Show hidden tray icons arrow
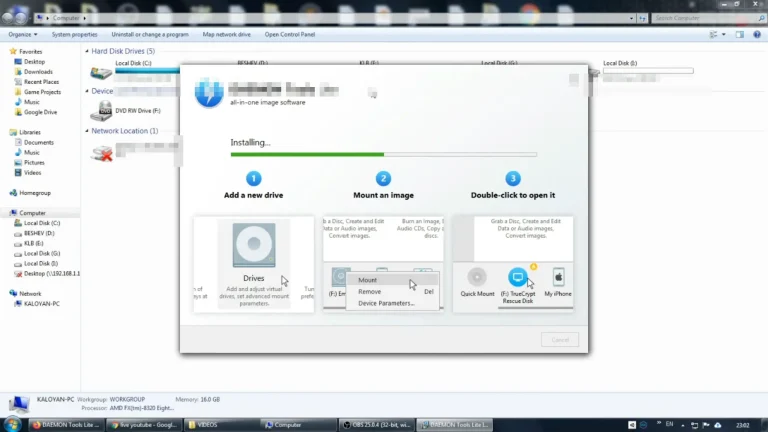Viewport: 768px width, 432px height. [x=683, y=425]
